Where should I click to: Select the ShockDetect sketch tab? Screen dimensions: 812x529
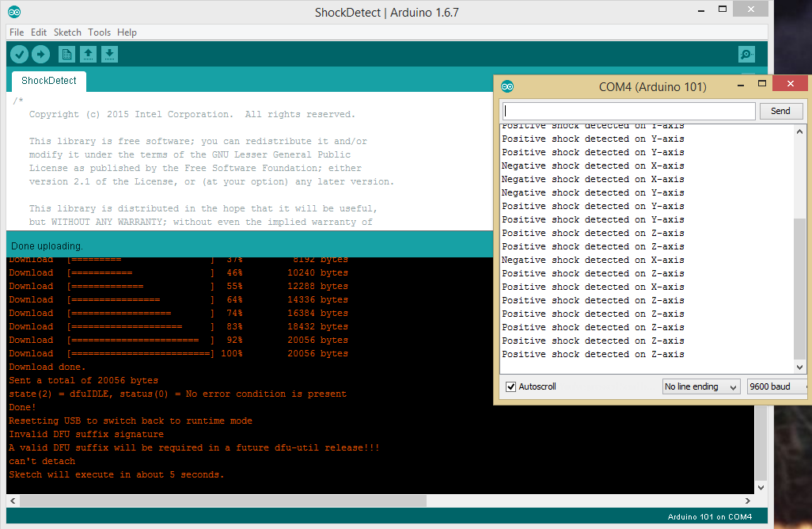point(49,81)
